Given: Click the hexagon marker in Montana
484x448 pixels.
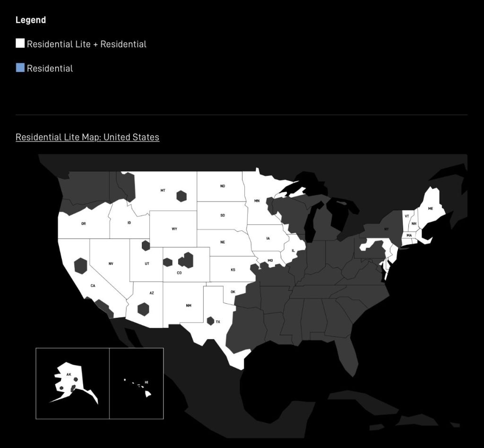Looking at the screenshot, I should pos(181,196).
